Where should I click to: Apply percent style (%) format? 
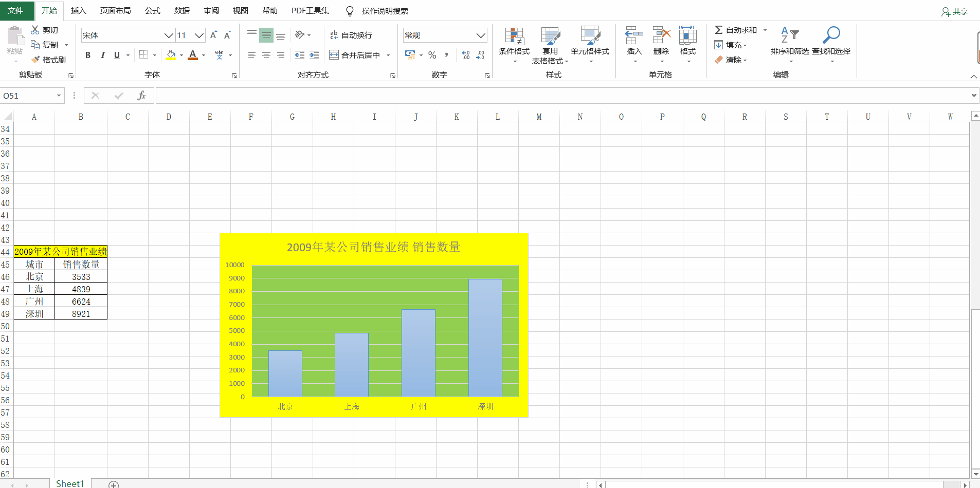point(432,55)
